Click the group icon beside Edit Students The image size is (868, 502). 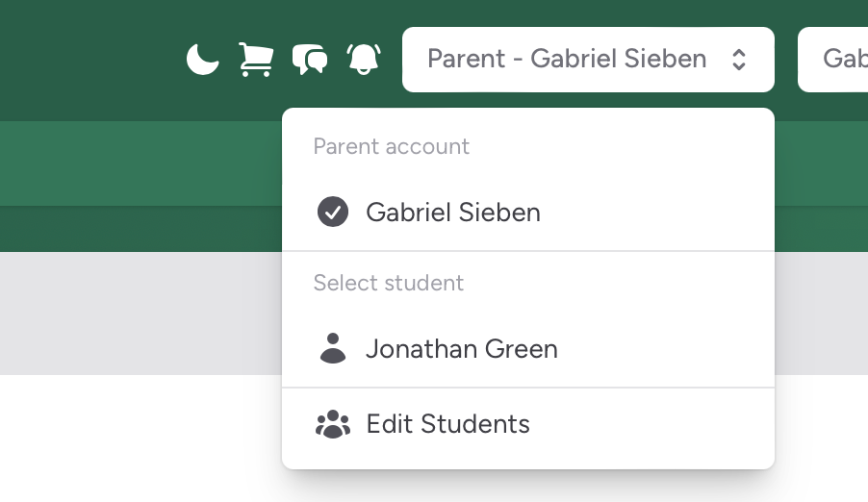(333, 424)
